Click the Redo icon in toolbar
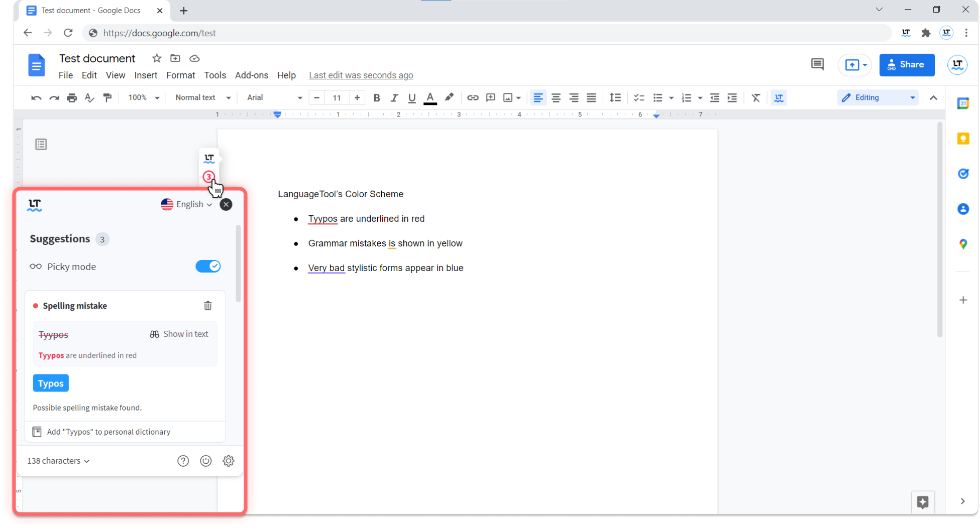The image size is (980, 528). point(54,98)
